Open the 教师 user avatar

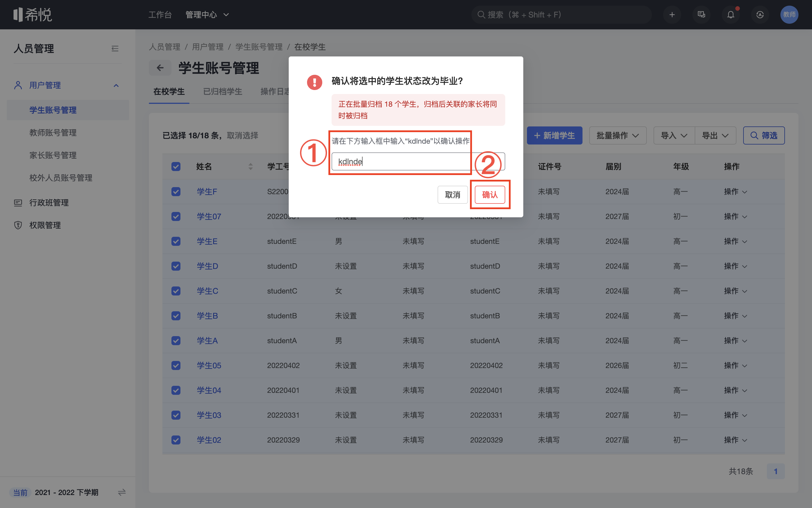coord(789,15)
